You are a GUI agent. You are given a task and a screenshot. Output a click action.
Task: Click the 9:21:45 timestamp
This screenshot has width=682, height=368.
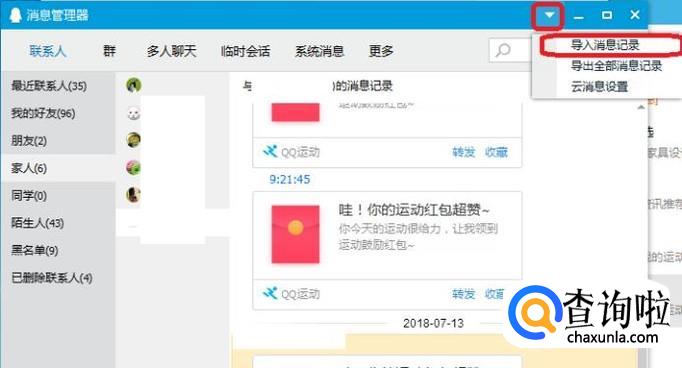tap(290, 179)
